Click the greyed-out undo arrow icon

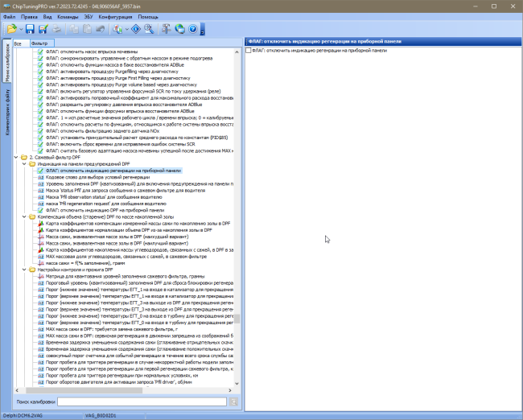tap(100, 29)
